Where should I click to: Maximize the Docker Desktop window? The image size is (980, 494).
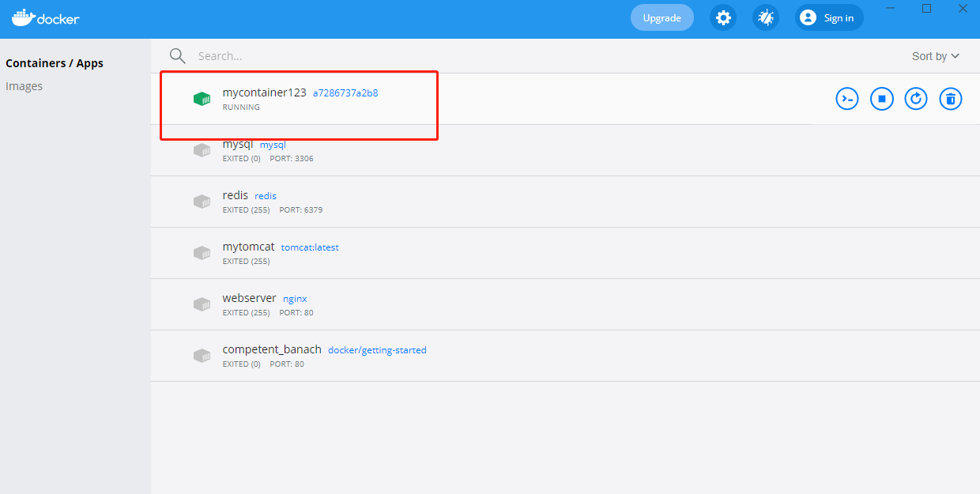click(x=927, y=9)
